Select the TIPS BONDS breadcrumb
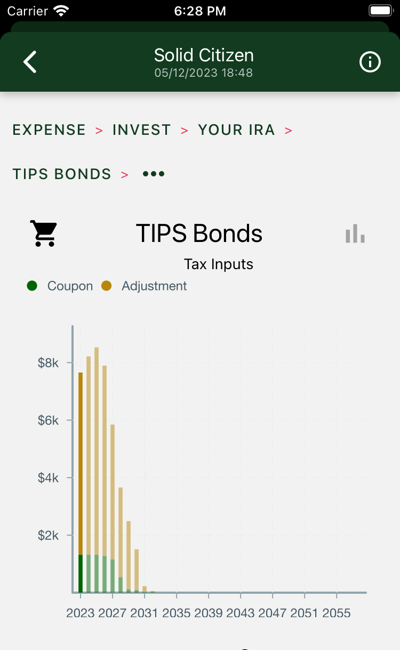400x650 pixels. (x=62, y=174)
